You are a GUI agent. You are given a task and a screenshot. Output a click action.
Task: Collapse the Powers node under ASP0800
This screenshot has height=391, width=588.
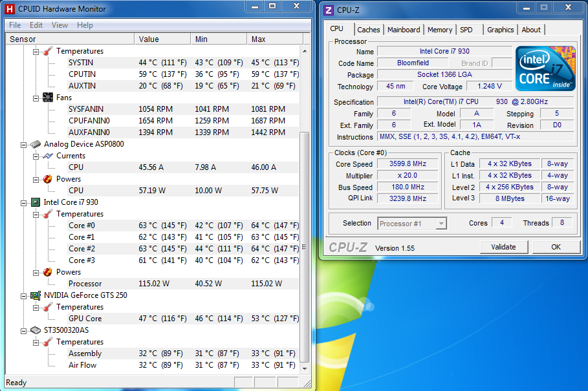click(x=36, y=180)
